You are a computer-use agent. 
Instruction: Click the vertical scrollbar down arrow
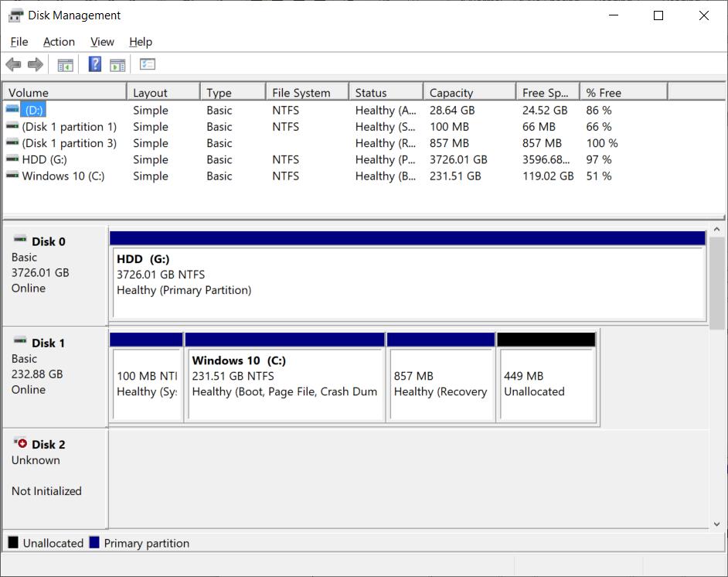click(x=715, y=522)
